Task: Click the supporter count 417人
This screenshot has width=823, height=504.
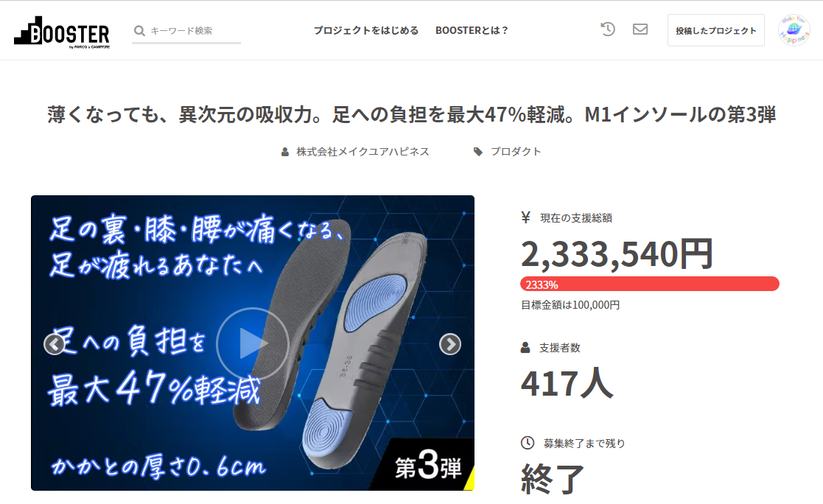Action: (567, 383)
